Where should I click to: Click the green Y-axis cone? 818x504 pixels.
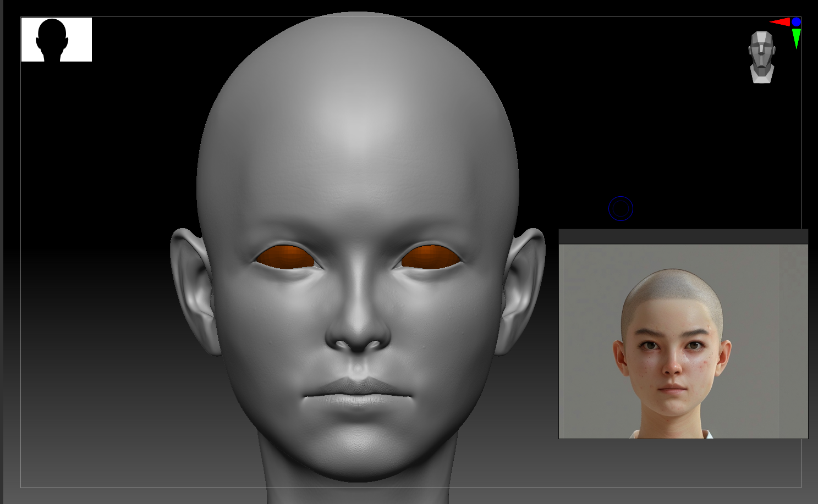(796, 38)
